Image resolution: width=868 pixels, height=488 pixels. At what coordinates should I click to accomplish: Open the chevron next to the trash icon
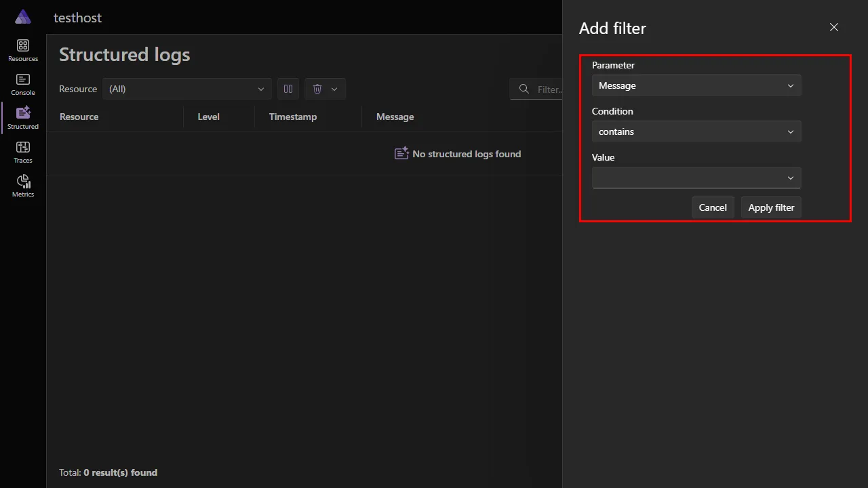coord(334,89)
